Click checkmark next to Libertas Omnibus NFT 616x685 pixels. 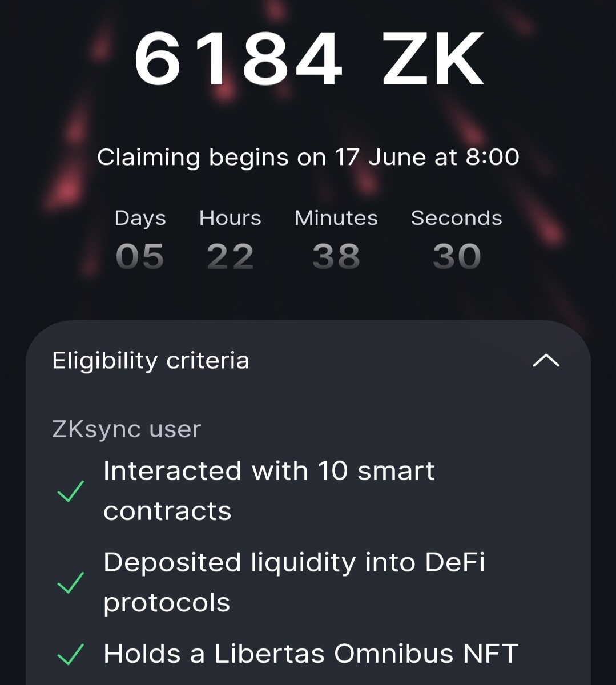point(71,654)
